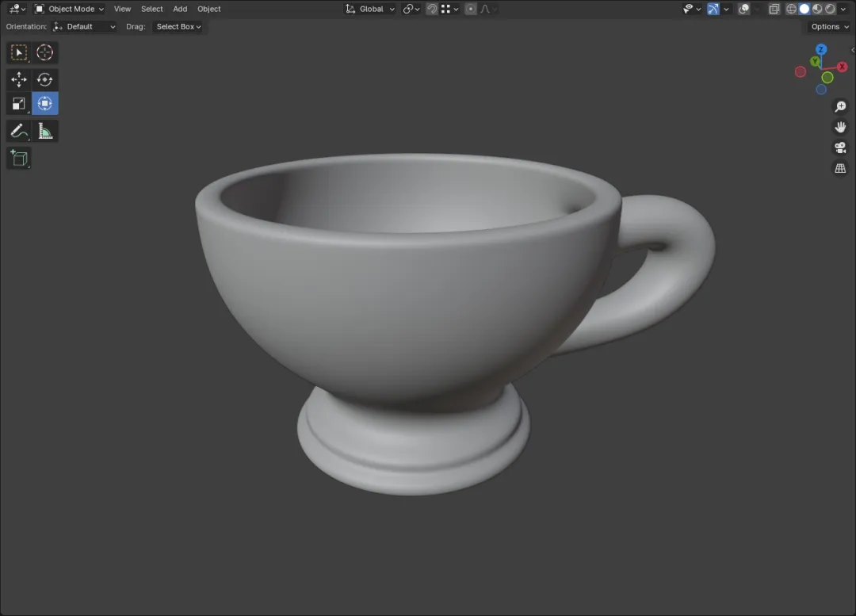The image size is (856, 616).
Task: Activate the Annotate pencil tool
Action: pyautogui.click(x=18, y=131)
